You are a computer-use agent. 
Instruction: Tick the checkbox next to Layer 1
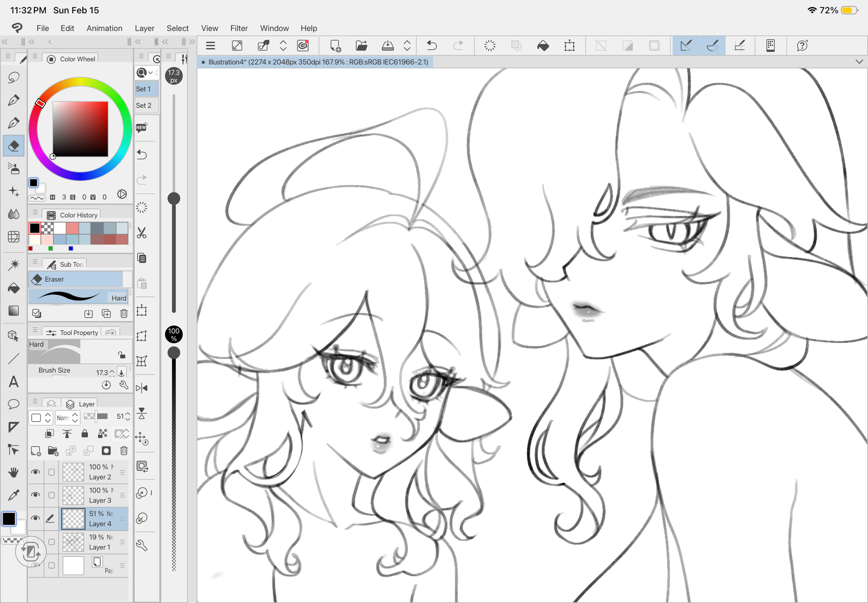pyautogui.click(x=52, y=542)
